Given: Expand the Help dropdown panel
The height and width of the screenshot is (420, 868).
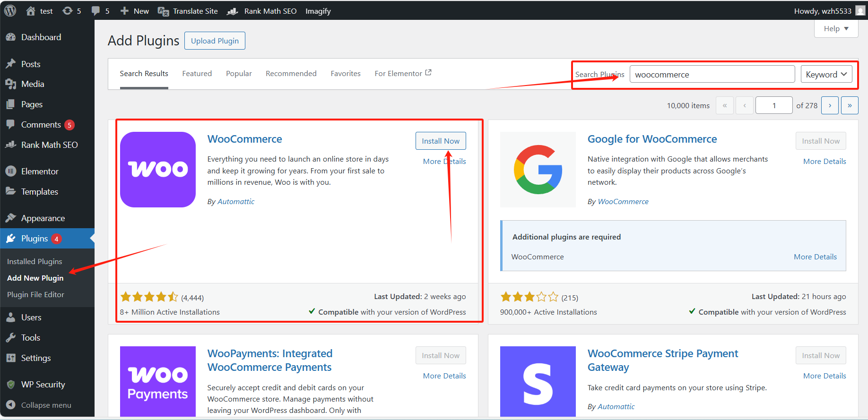Looking at the screenshot, I should pyautogui.click(x=835, y=28).
